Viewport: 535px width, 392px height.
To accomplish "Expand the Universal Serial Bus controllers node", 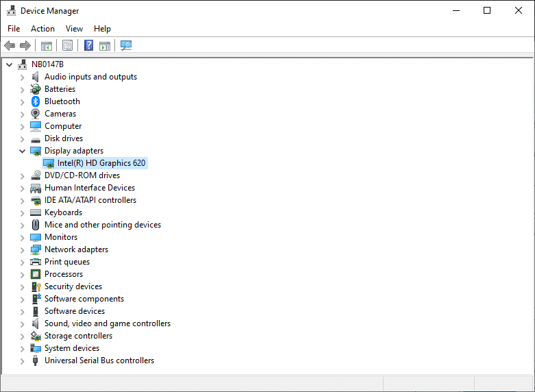I will click(22, 360).
